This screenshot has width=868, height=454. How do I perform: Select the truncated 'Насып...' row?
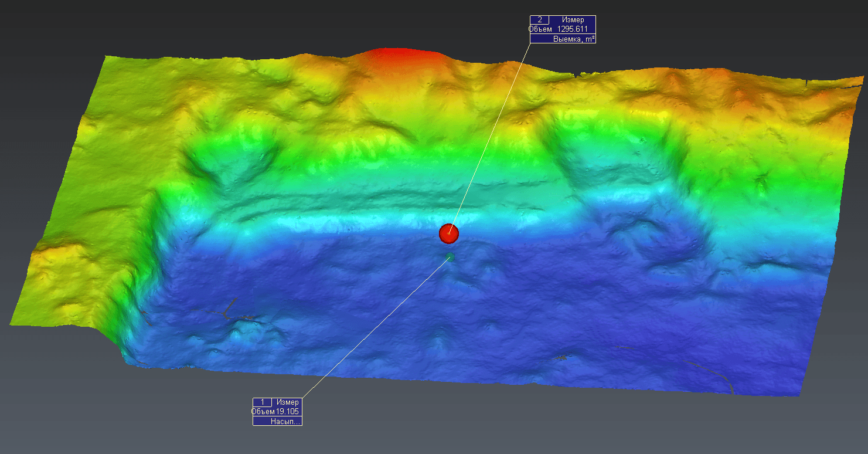(x=277, y=421)
